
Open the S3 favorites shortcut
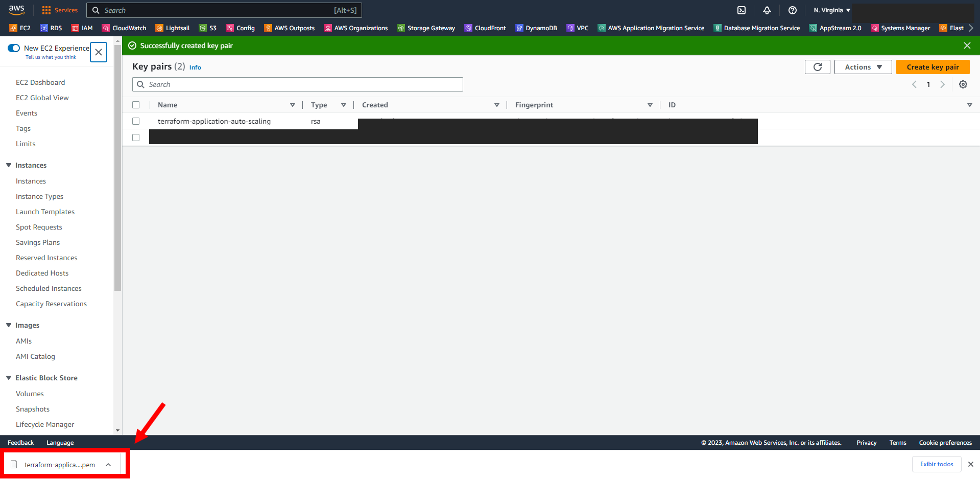point(208,28)
